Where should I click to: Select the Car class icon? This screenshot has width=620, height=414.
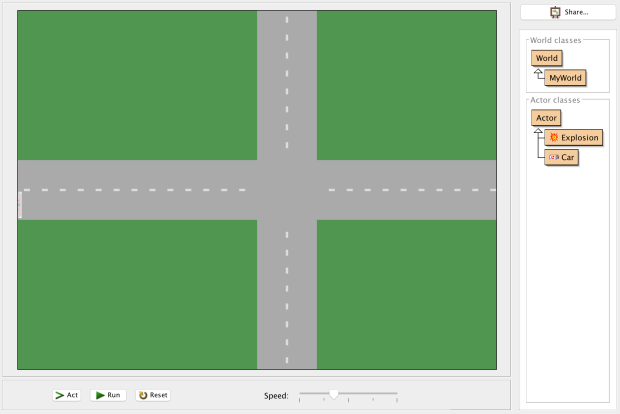[554, 158]
